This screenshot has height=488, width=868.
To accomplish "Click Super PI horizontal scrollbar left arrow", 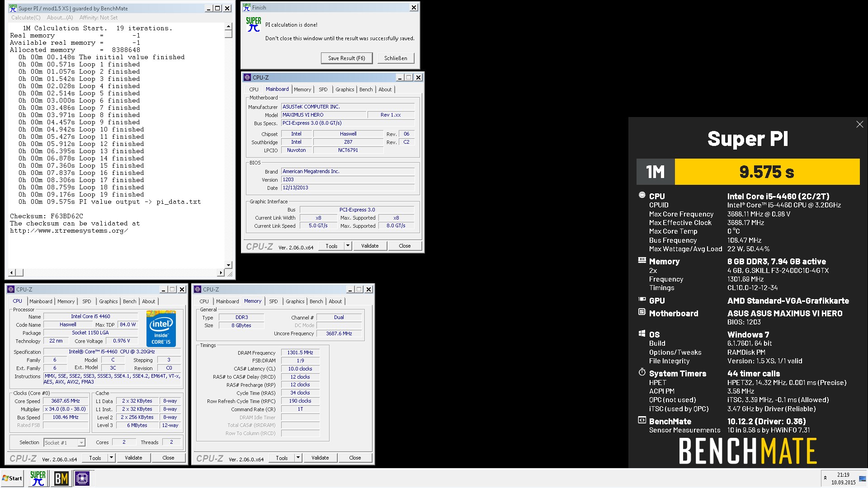I will point(12,272).
